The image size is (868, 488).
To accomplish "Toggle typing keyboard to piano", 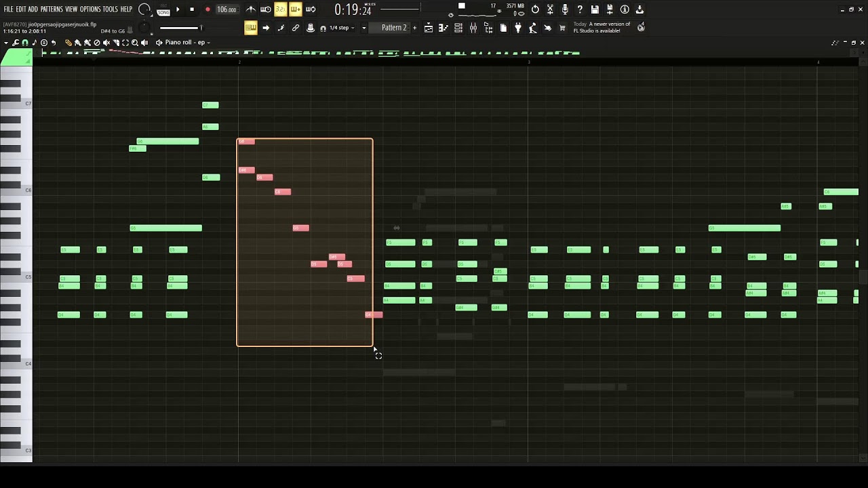I will point(251,28).
